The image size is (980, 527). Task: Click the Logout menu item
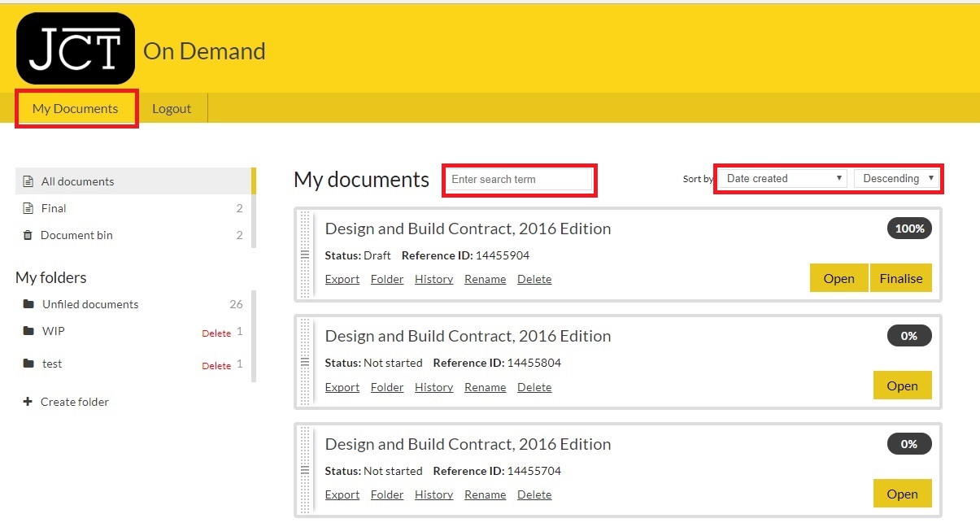[172, 109]
